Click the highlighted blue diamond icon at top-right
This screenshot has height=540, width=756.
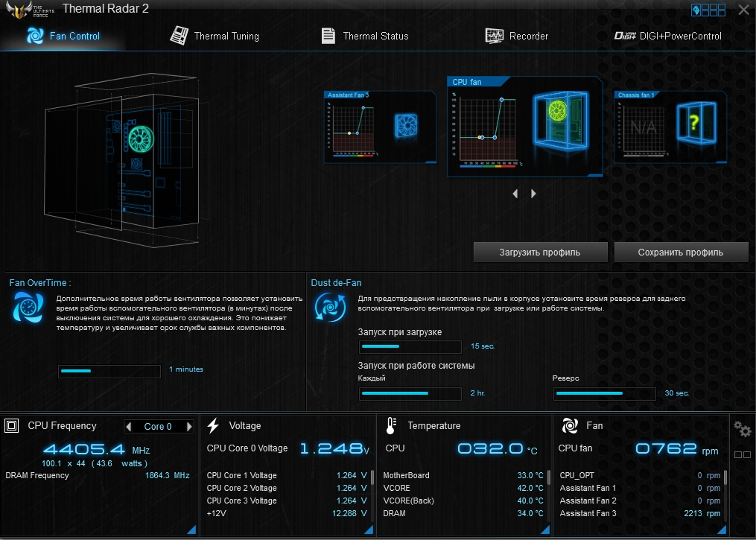click(696, 10)
